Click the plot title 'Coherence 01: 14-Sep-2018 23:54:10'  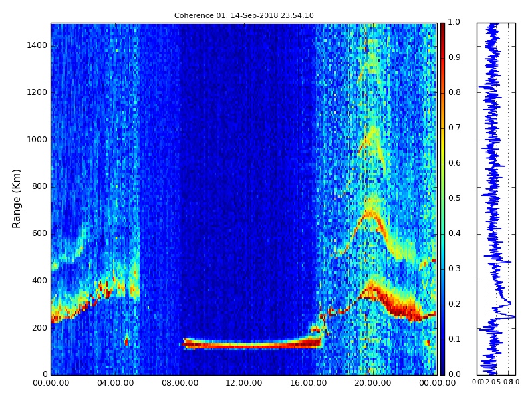243,15
